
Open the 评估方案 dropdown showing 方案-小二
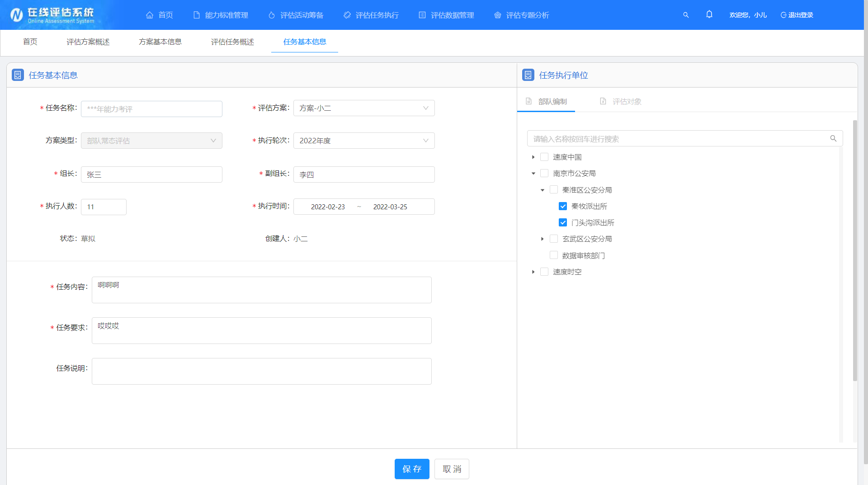click(x=364, y=108)
